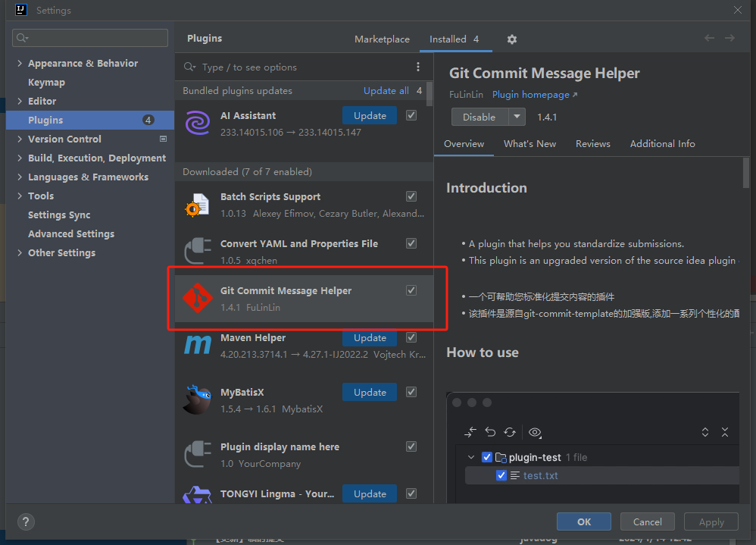Viewport: 756px width, 545px height.
Task: Click the X icon in preview toolbar
Action: click(x=725, y=432)
